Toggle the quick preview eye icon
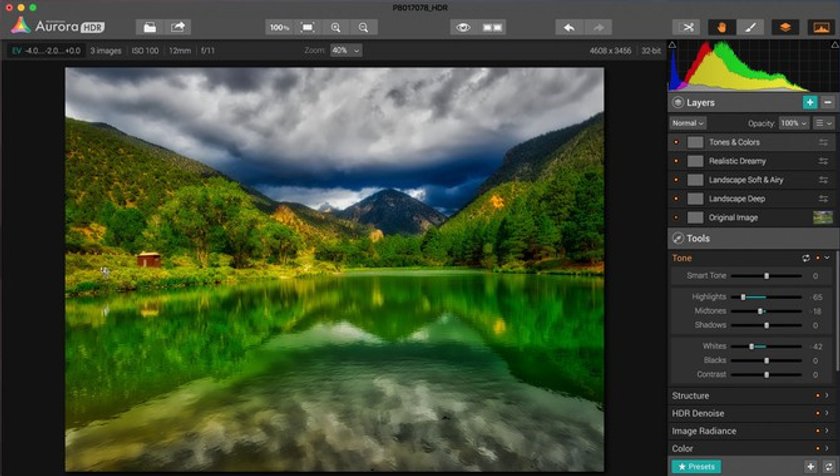The height and width of the screenshot is (476, 840). tap(463, 27)
